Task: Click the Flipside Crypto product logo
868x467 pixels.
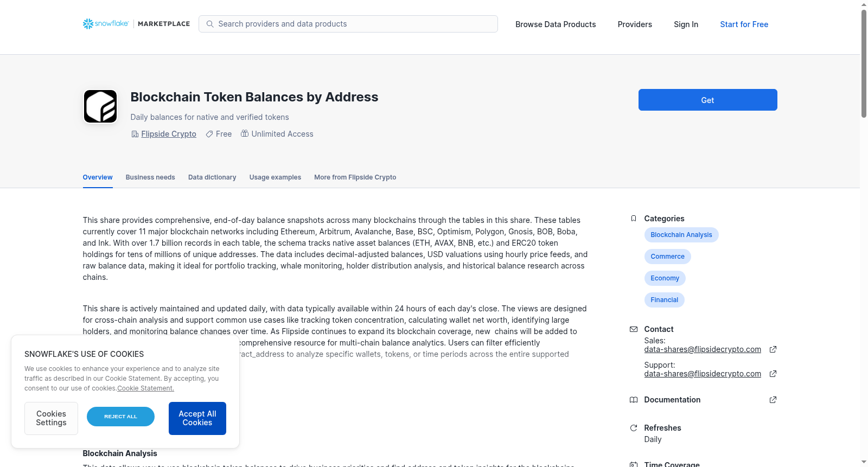Action: 100,106
